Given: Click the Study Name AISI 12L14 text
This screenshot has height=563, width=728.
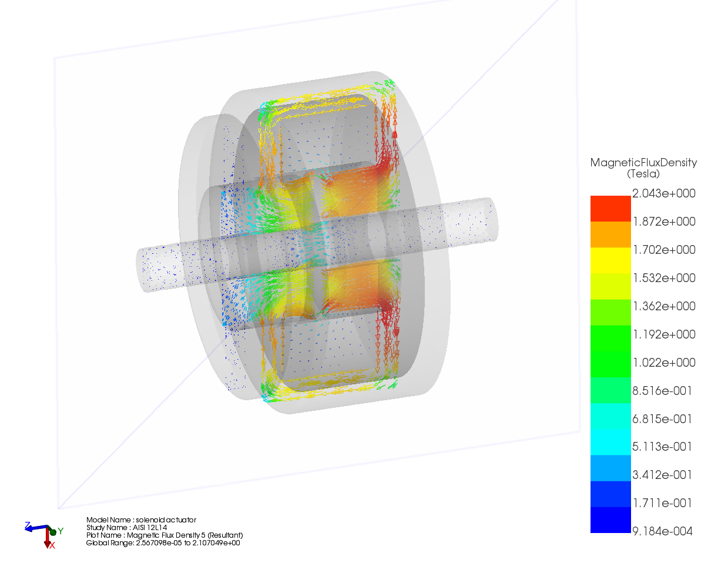Looking at the screenshot, I should point(126,527).
